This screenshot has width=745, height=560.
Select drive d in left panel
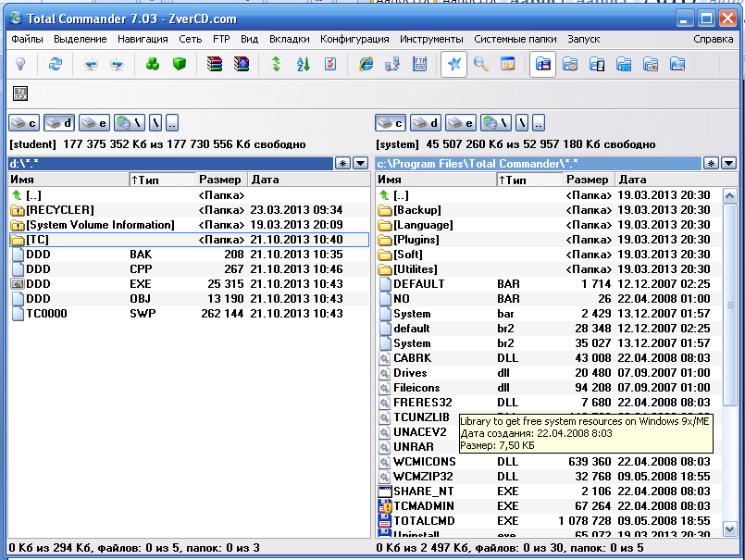[x=59, y=123]
